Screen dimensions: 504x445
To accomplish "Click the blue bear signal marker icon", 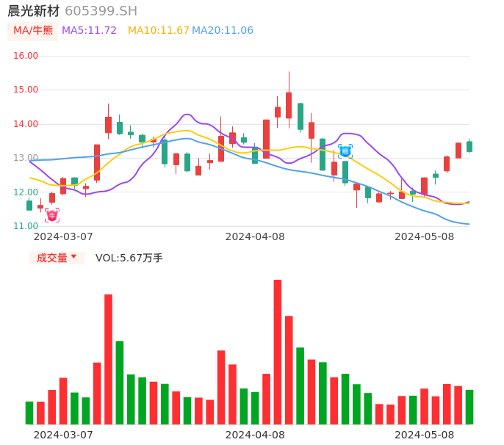I will coord(345,151).
